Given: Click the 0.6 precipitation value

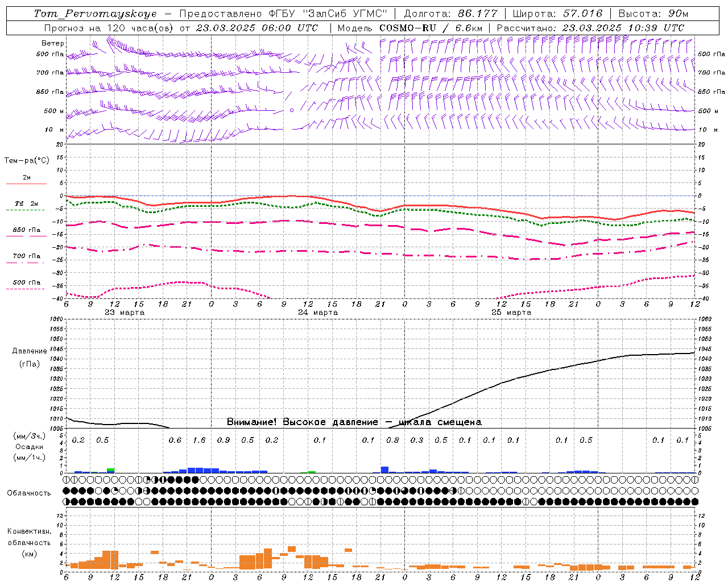Looking at the screenshot, I should tap(175, 440).
